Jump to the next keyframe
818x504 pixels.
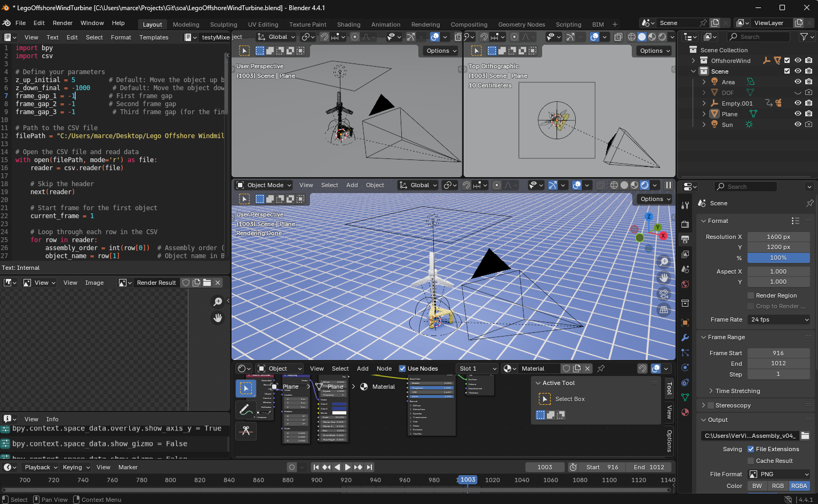358,467
